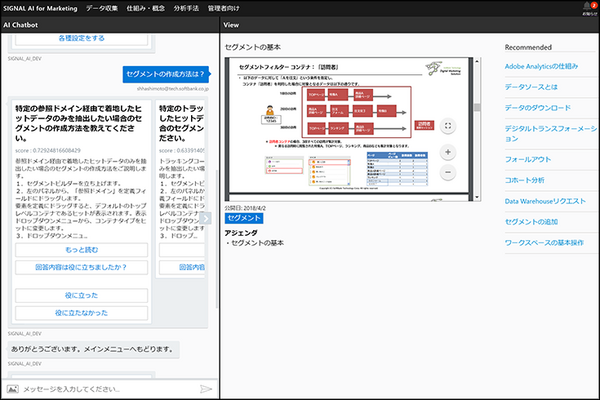Zoom out with the minus button
Screen dimensions: 600x400
448,172
